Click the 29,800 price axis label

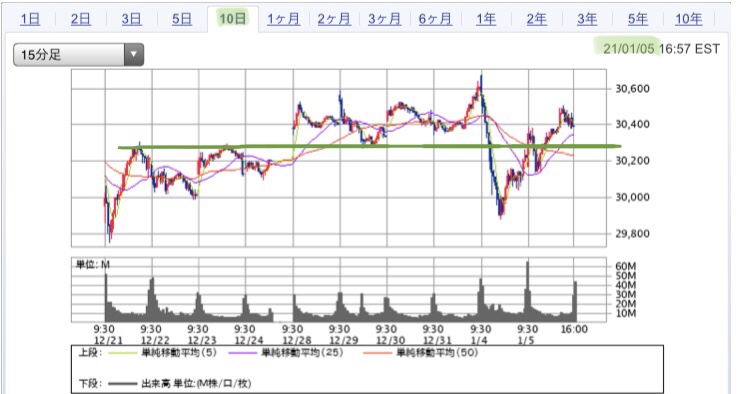632,233
